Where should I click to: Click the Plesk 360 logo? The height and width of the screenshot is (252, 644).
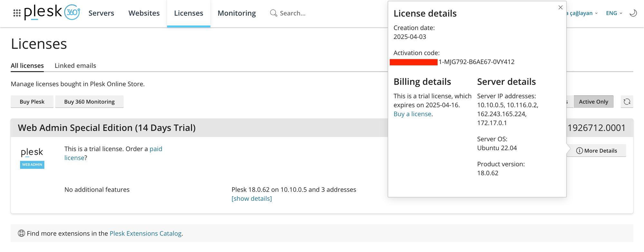pyautogui.click(x=52, y=12)
